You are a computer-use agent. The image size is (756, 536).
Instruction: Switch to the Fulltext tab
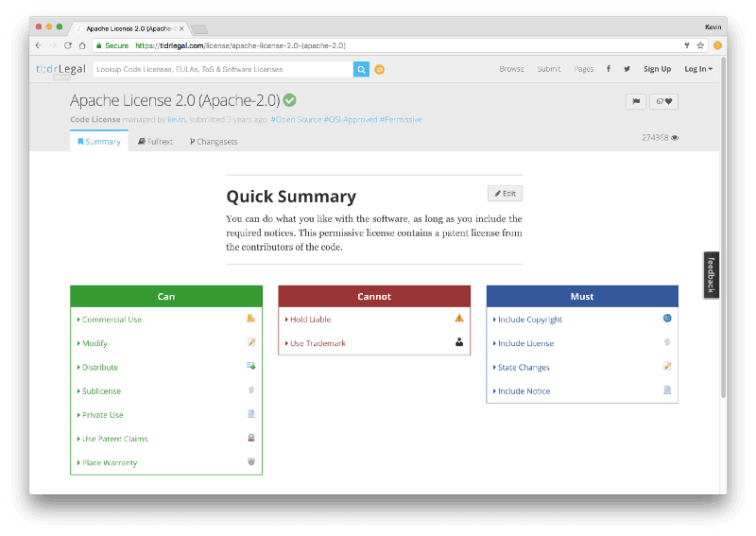coord(155,142)
